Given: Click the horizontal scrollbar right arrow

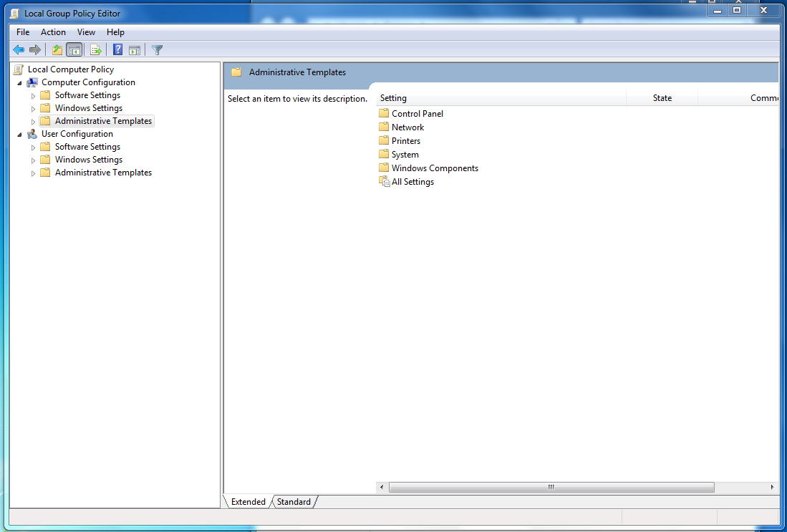Looking at the screenshot, I should click(772, 487).
